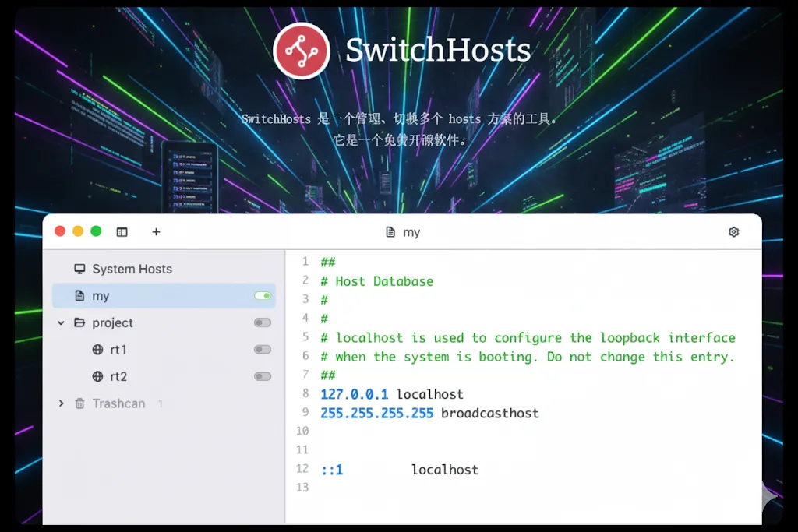
Task: Click the word broadcasthost
Action: tap(489, 413)
